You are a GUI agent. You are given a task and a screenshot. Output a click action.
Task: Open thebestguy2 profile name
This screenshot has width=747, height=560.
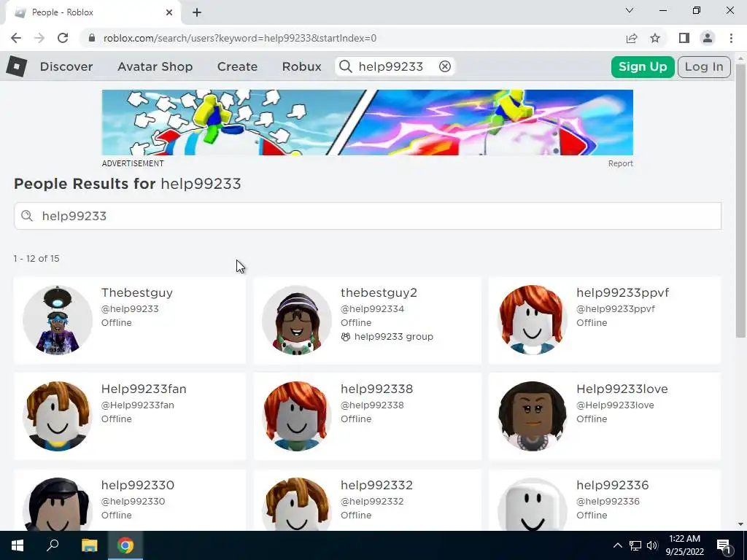point(379,292)
